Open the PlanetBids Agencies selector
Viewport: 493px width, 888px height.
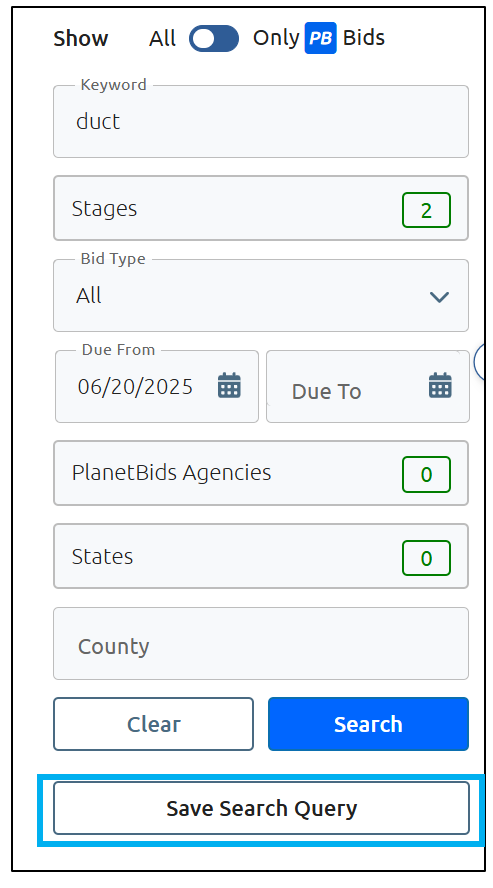(x=261, y=473)
